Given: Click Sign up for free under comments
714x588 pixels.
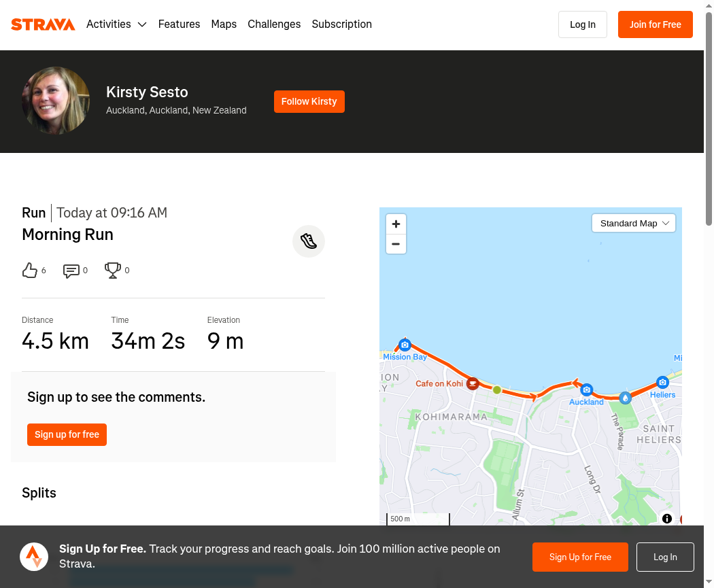Looking at the screenshot, I should coord(67,434).
